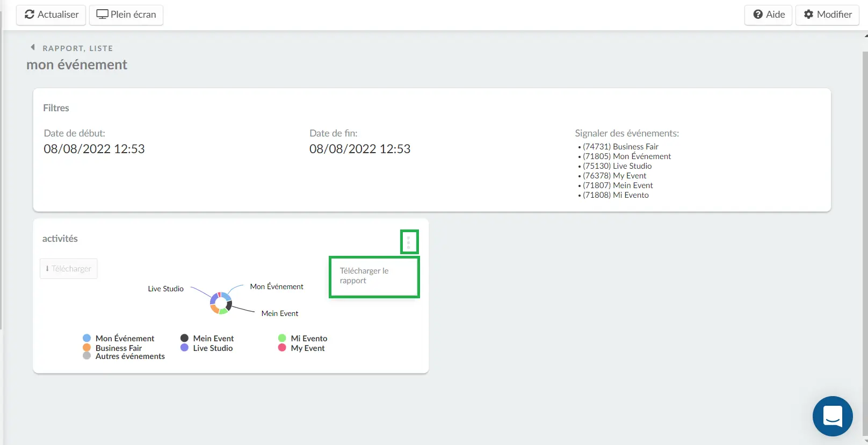Toggle Mi Evento legend green dot
Image resolution: width=868 pixels, height=445 pixels.
click(x=282, y=338)
